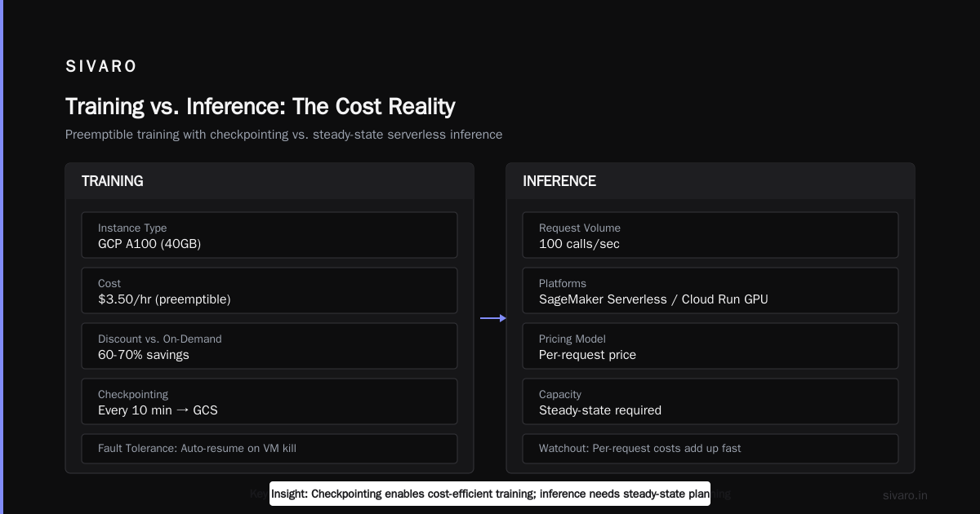Click the Platforms label

563,284
